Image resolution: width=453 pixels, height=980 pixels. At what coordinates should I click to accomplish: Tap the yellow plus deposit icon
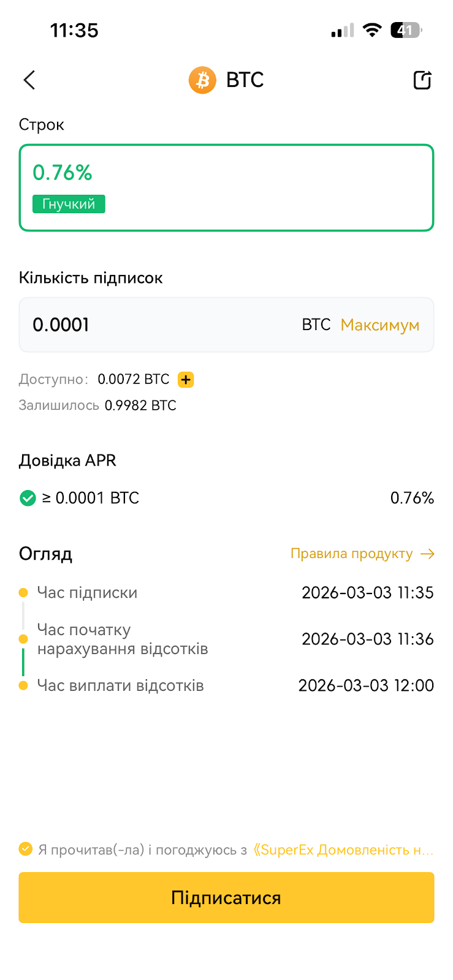pyautogui.click(x=186, y=380)
